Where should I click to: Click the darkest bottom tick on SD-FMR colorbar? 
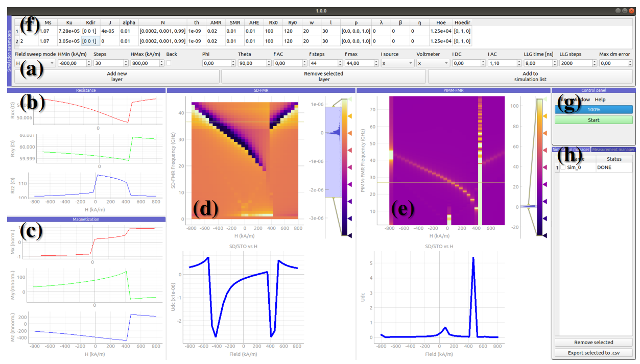[350, 235]
